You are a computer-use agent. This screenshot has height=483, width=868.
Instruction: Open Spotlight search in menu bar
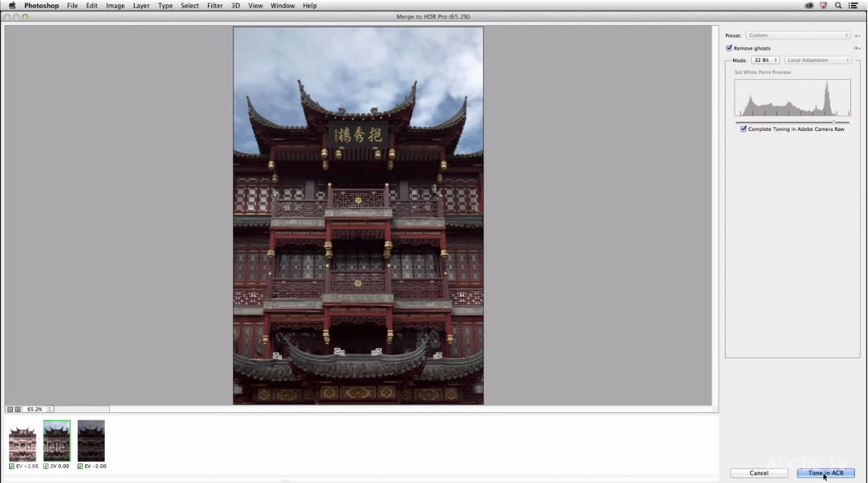tap(838, 6)
